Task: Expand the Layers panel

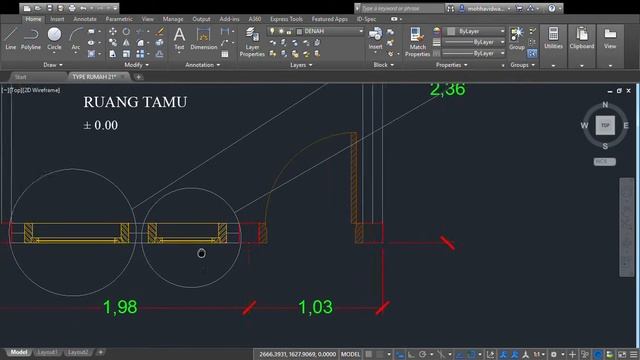Action: pyautogui.click(x=301, y=65)
